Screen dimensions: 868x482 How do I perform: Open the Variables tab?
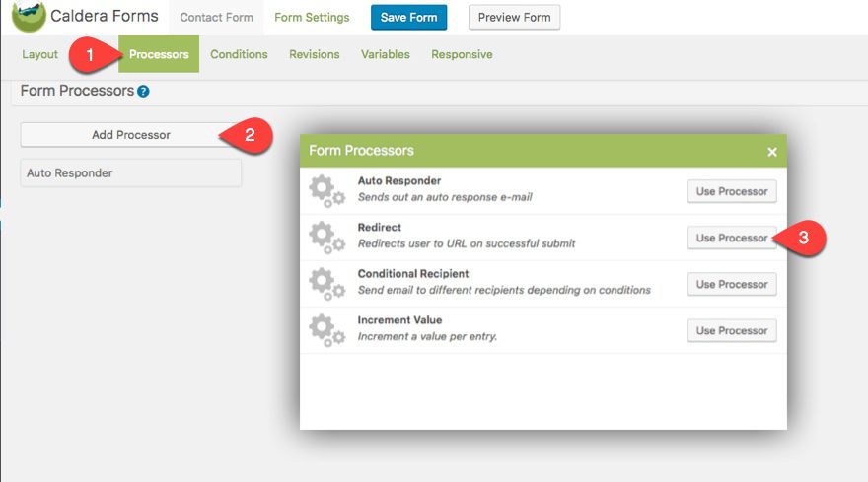click(x=386, y=54)
